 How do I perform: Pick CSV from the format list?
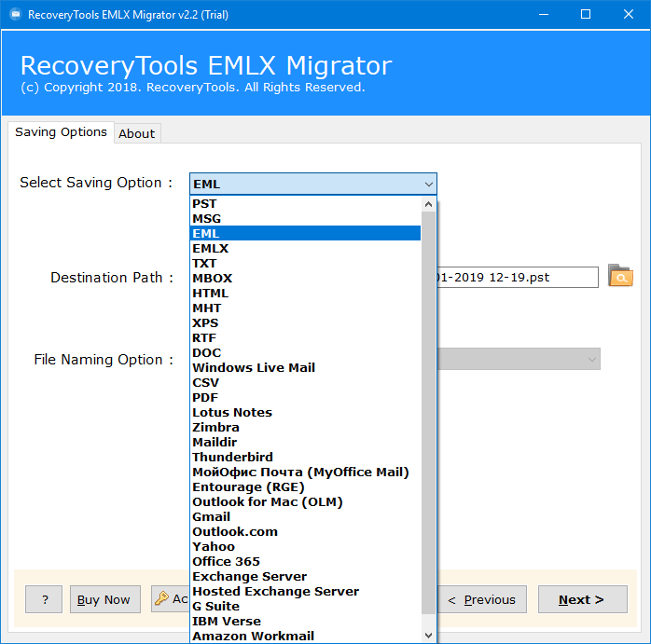pyautogui.click(x=305, y=383)
